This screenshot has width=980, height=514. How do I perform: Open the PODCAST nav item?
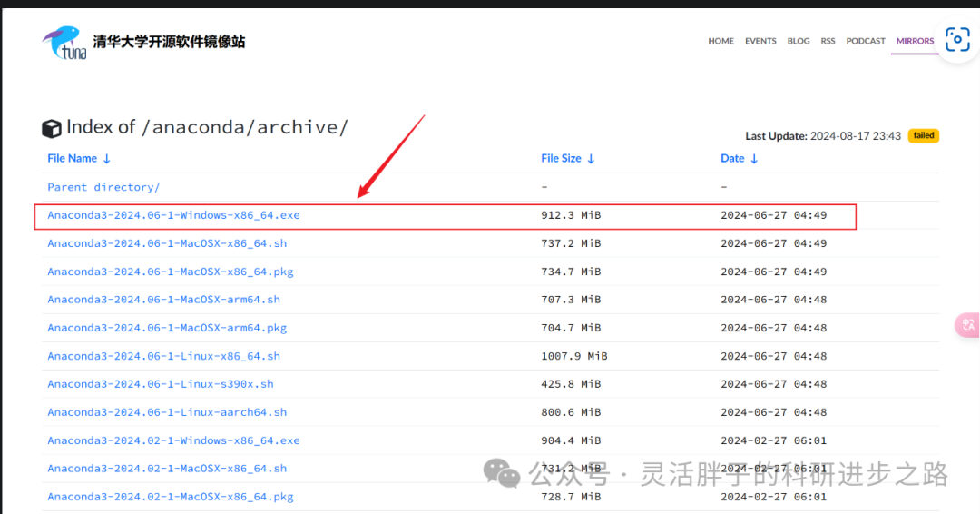(x=866, y=41)
